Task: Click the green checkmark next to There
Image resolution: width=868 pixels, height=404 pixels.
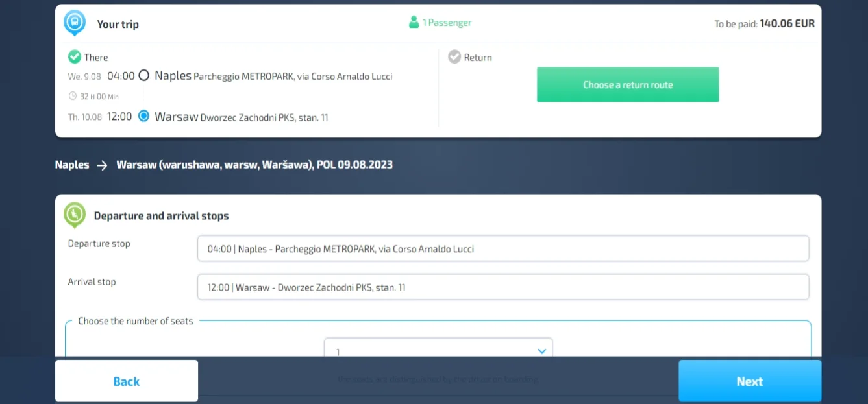Action: point(75,57)
